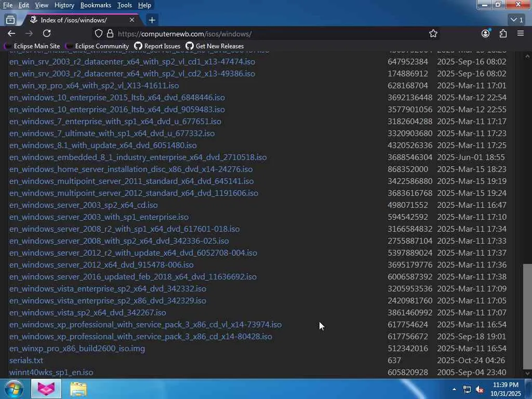
Task: Open en_windows_server_2003_sp2_x64_cd.iso link
Action: 83,205
